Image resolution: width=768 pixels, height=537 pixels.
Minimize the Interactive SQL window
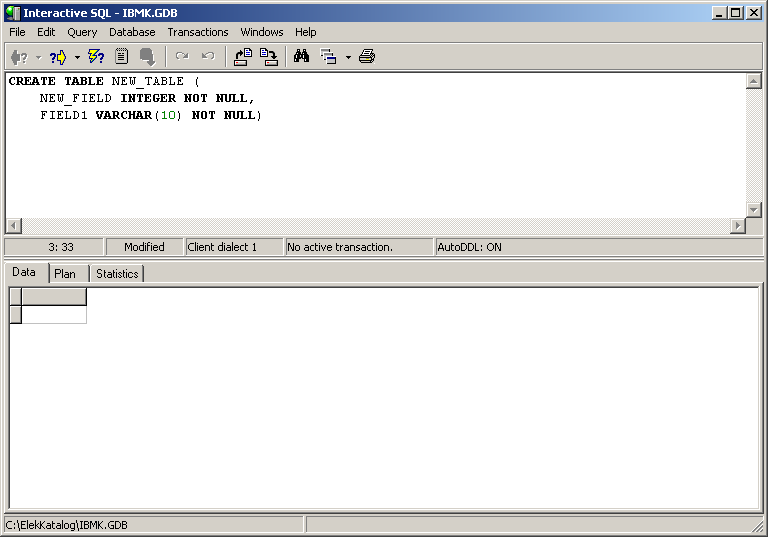pos(719,13)
